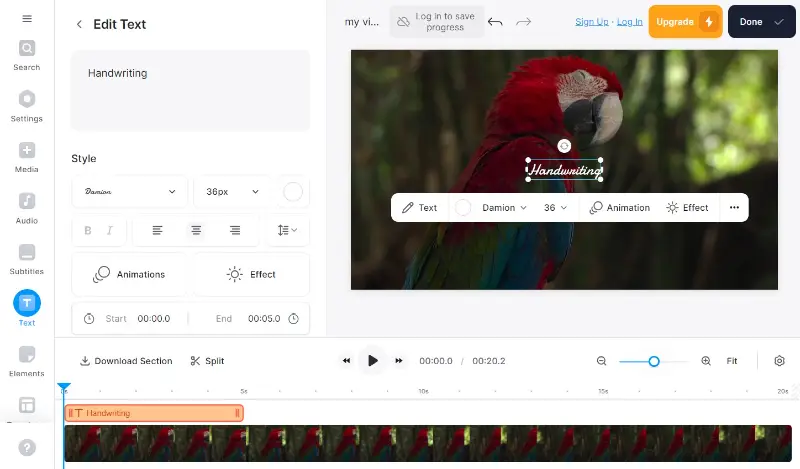Click the Start time 00:00.0 field
Screen dimensions: 800x469
154,318
